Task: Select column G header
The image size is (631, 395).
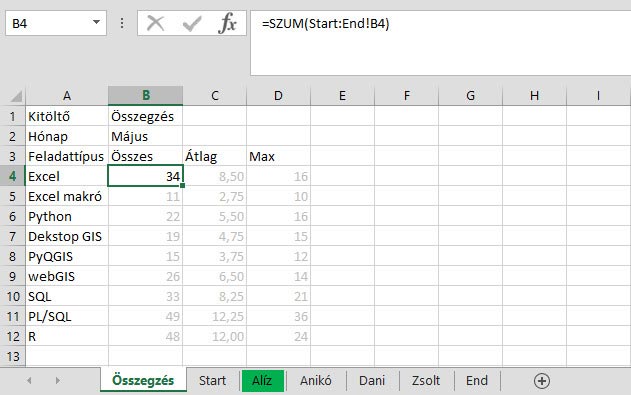Action: tap(470, 96)
